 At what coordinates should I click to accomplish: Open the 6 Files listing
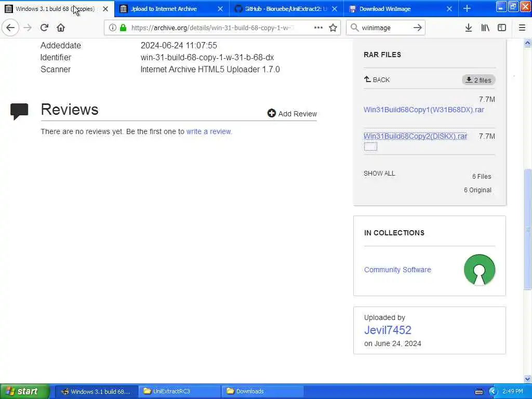pyautogui.click(x=482, y=177)
